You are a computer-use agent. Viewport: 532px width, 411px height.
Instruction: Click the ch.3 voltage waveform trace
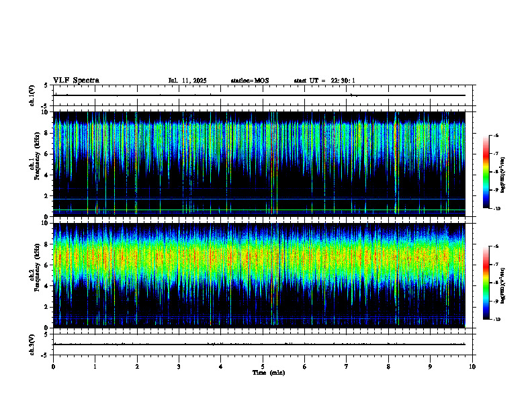[259, 345]
